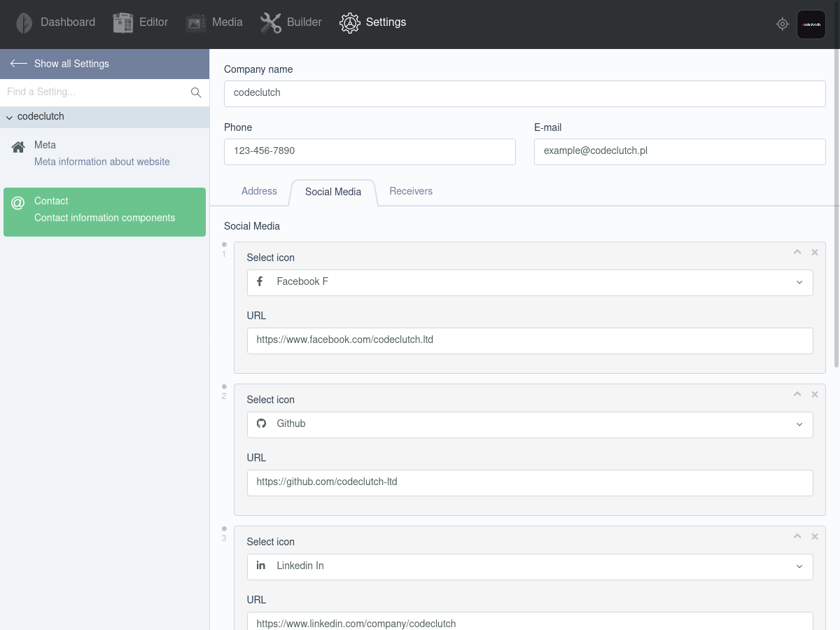Open the Media menu item
The image size is (840, 630).
214,23
